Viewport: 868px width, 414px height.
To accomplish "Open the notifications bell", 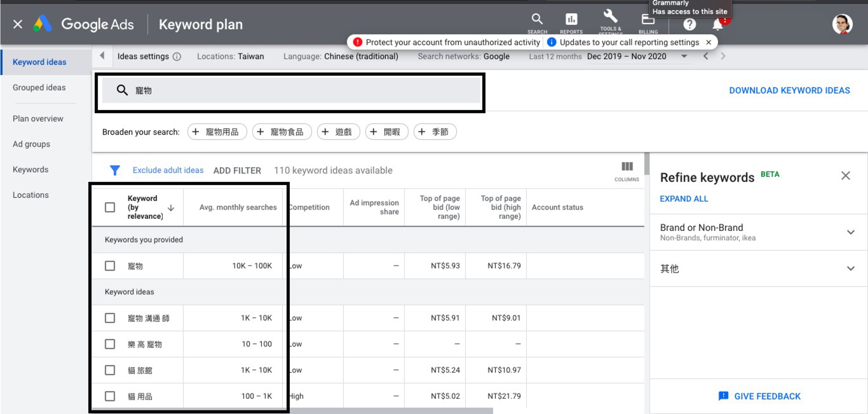I will (x=717, y=25).
